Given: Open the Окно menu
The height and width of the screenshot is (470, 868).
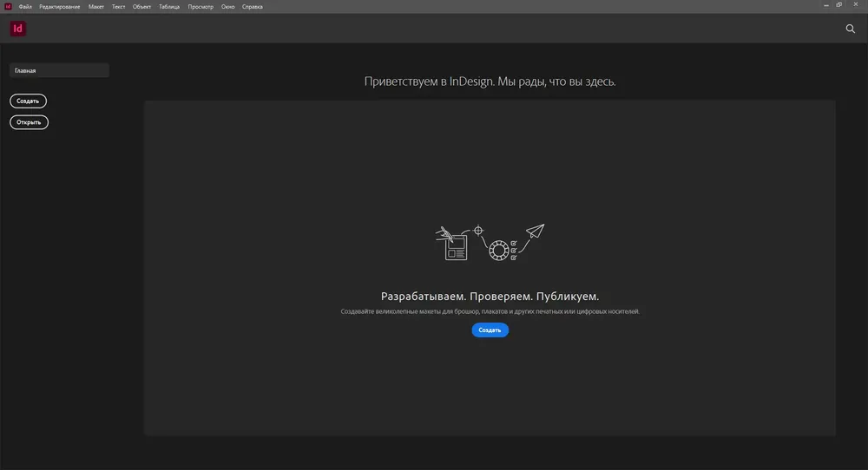Looking at the screenshot, I should (x=227, y=7).
